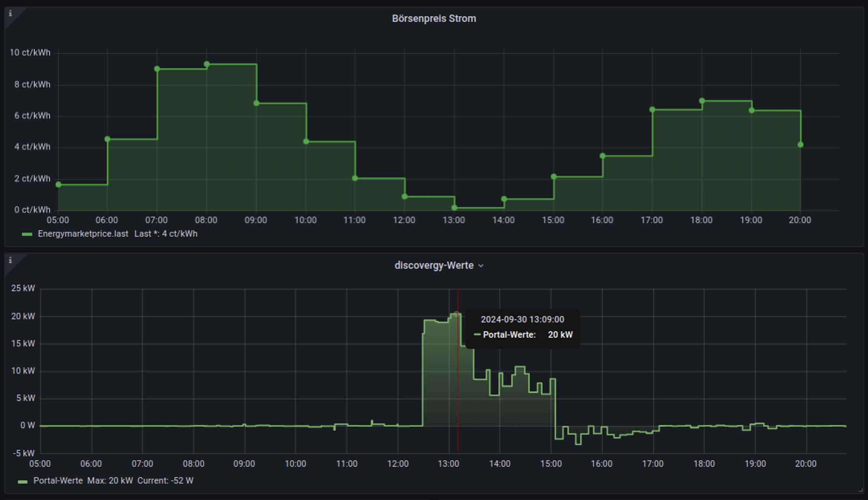Click the resize handle of the discovergy-Werte panel
The height and width of the screenshot is (500, 868).
[861, 490]
